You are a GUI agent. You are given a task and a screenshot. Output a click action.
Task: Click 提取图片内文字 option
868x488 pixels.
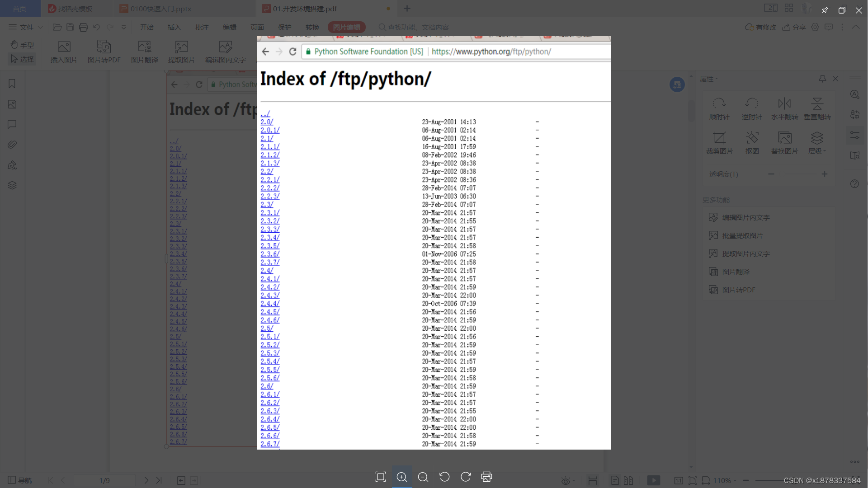tap(745, 253)
